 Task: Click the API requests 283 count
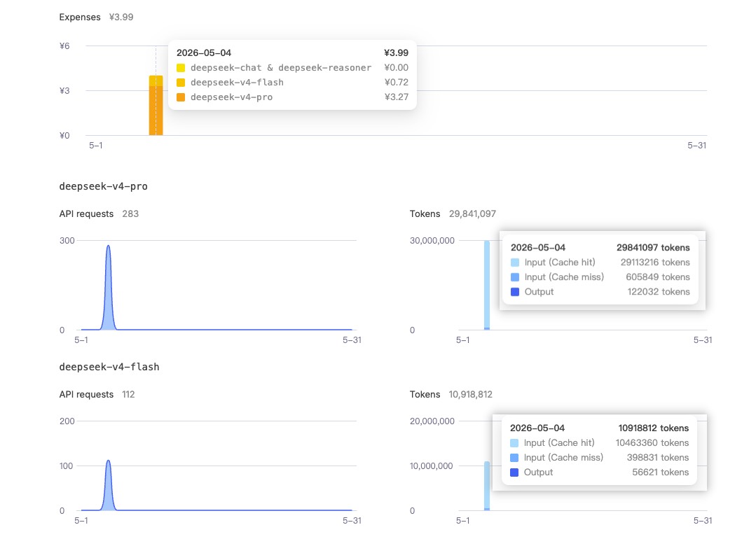130,214
